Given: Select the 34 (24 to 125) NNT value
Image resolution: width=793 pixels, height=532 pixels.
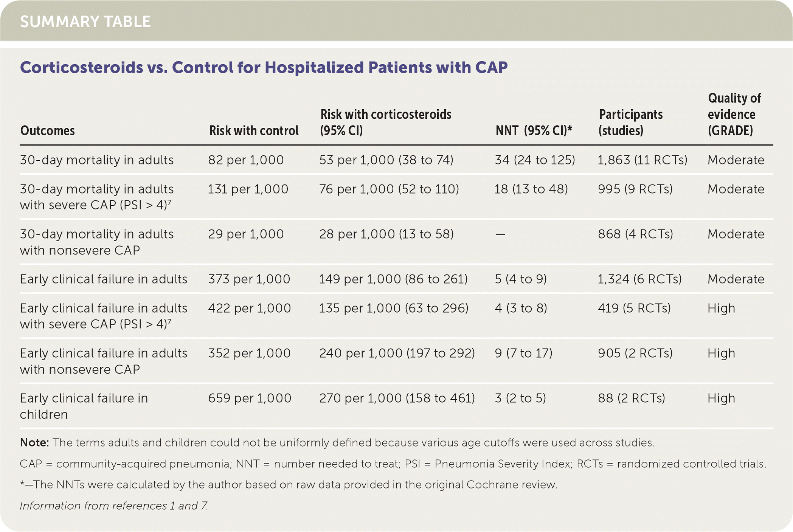Looking at the screenshot, I should coord(535,160).
